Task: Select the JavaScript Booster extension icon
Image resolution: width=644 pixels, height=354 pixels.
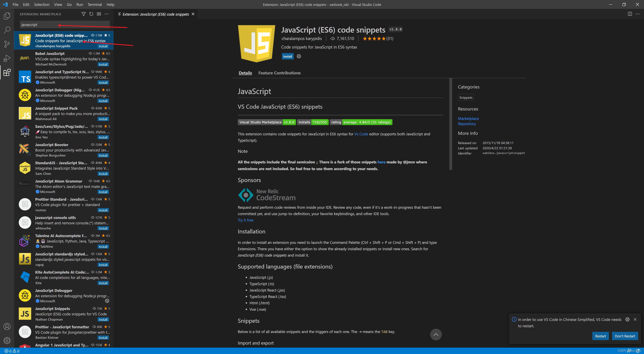Action: 25,149
